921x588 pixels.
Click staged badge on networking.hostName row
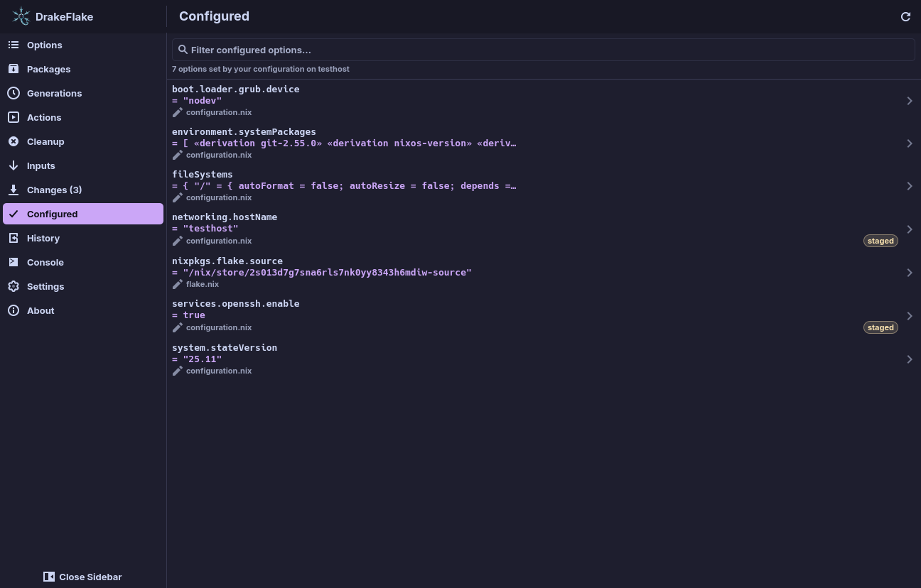click(x=880, y=241)
